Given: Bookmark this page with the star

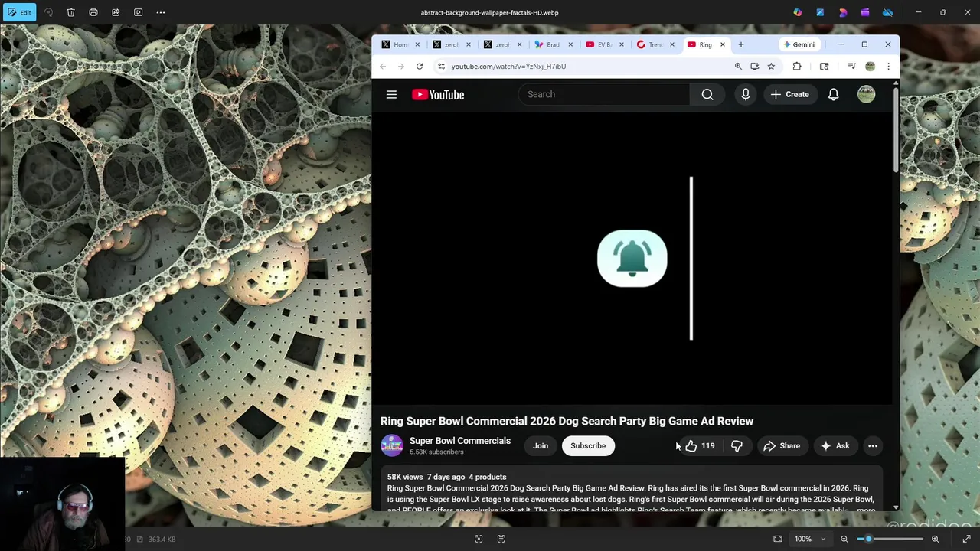Looking at the screenshot, I should [771, 67].
